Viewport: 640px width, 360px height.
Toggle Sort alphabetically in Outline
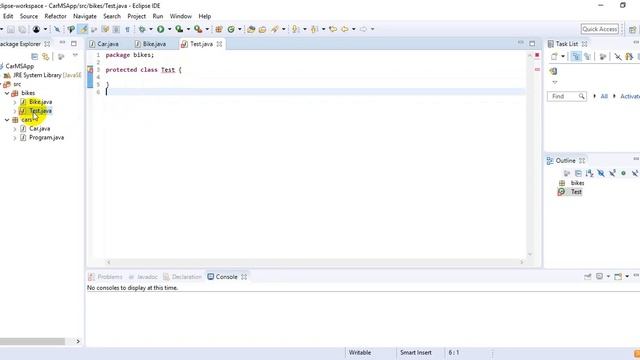coord(589,173)
